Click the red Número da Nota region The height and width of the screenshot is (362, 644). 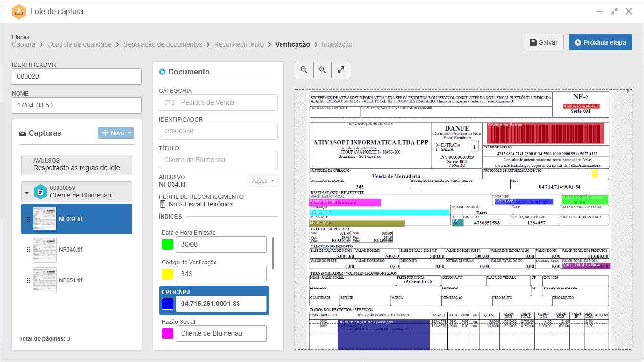click(581, 107)
